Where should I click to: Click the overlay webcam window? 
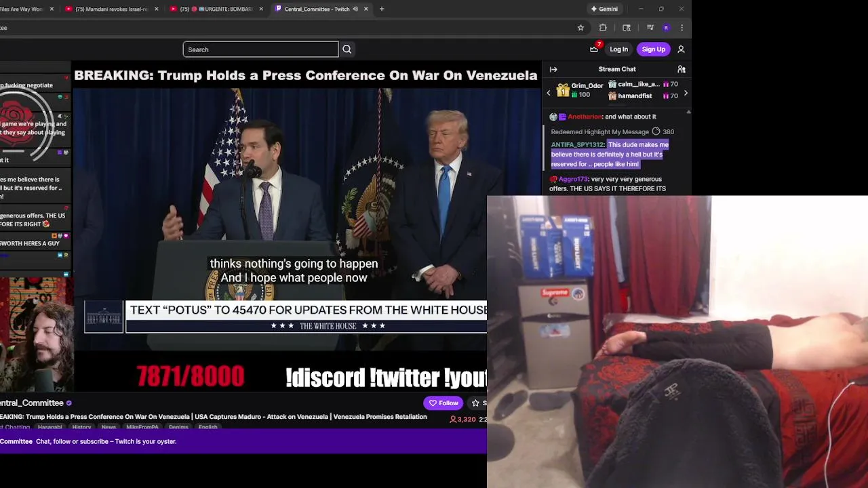(677, 342)
